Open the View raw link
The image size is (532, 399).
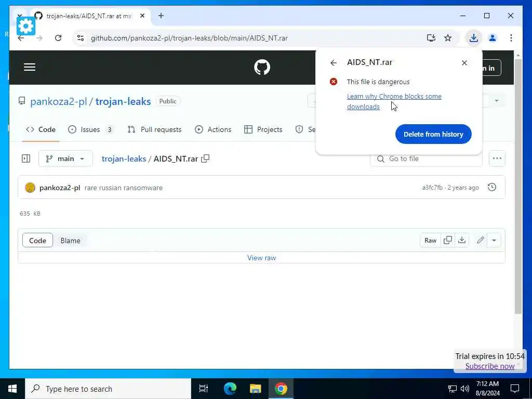click(x=262, y=258)
